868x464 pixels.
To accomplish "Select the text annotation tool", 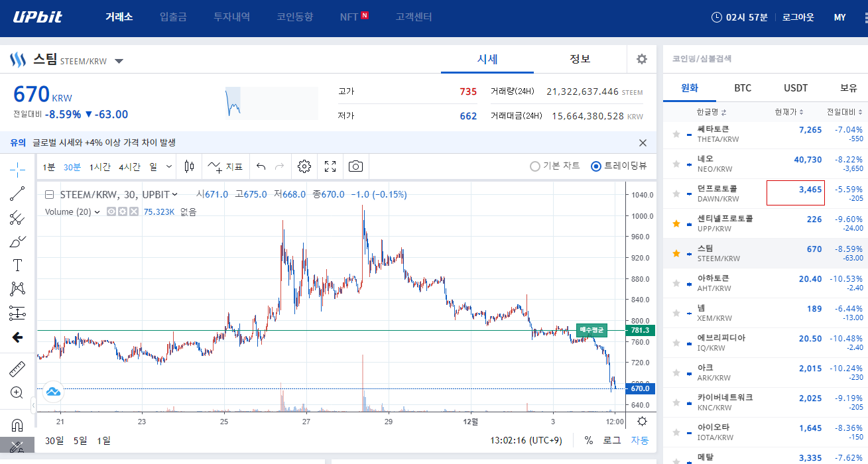I will point(17,265).
